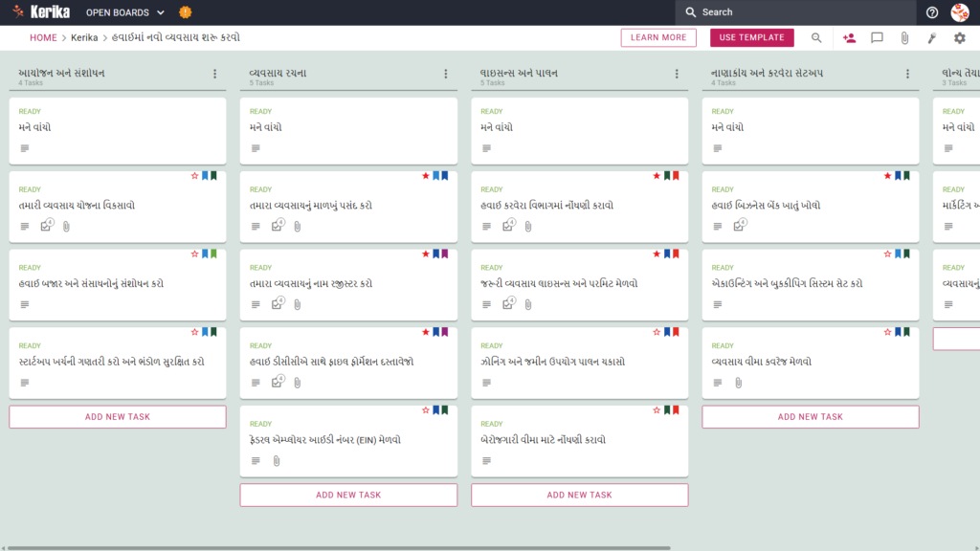Click checklist icon on તમારા વ્યવસાયનું માળખું card

tap(278, 226)
